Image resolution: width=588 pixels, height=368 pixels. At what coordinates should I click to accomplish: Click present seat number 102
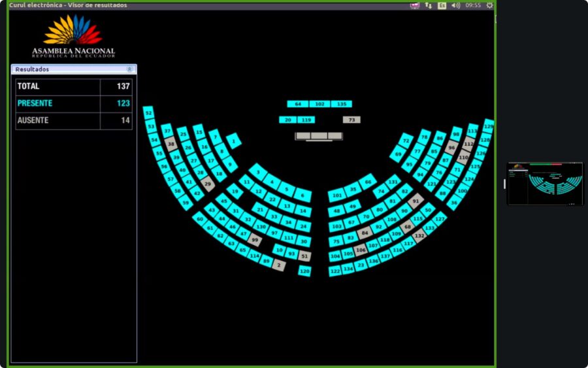coord(319,104)
